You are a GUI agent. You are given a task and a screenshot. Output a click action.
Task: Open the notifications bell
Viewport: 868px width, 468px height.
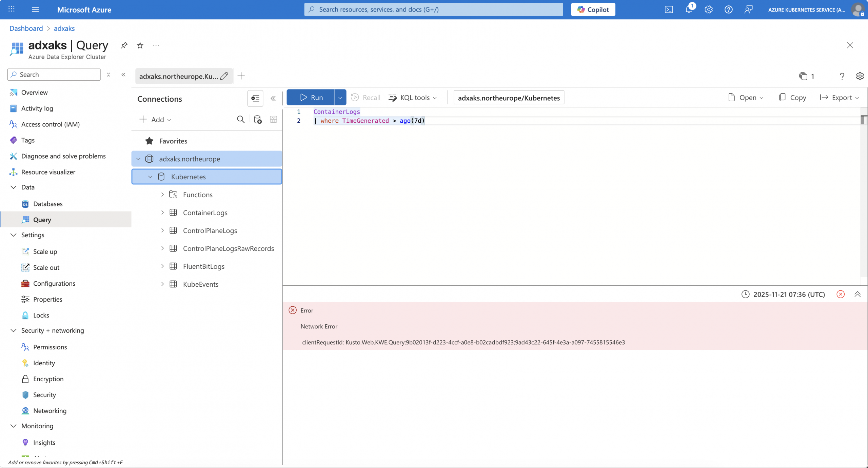689,9
